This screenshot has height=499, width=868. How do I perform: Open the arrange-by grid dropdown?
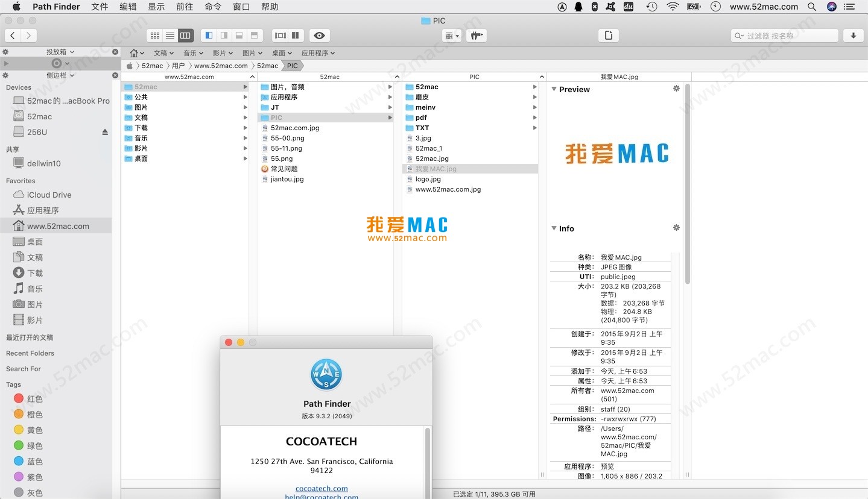pos(452,36)
